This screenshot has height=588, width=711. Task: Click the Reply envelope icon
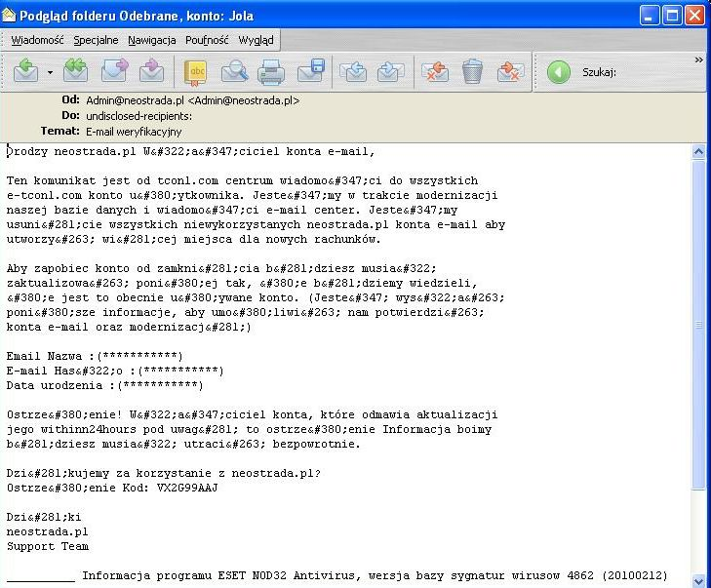click(x=25, y=71)
